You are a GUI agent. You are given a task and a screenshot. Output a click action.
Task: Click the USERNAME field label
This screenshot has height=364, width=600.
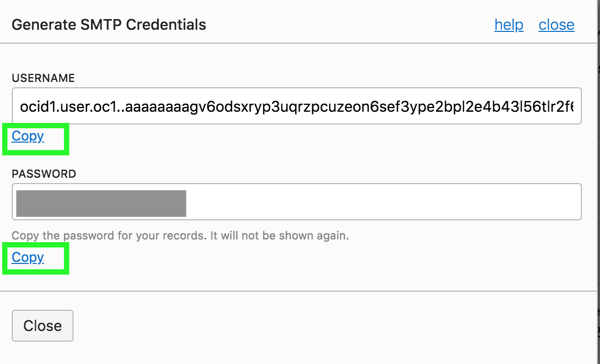(43, 78)
